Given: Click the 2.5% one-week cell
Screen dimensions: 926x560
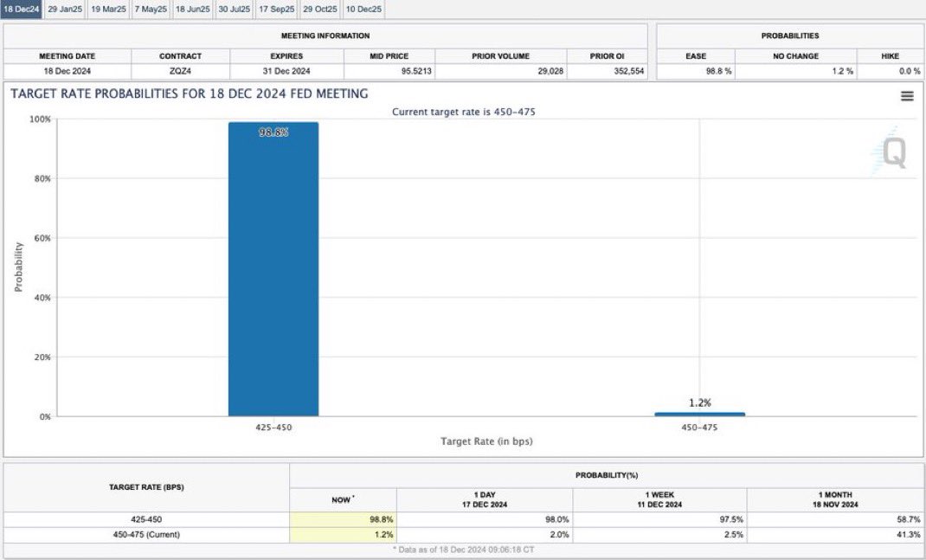Looking at the screenshot, I should (x=659, y=535).
